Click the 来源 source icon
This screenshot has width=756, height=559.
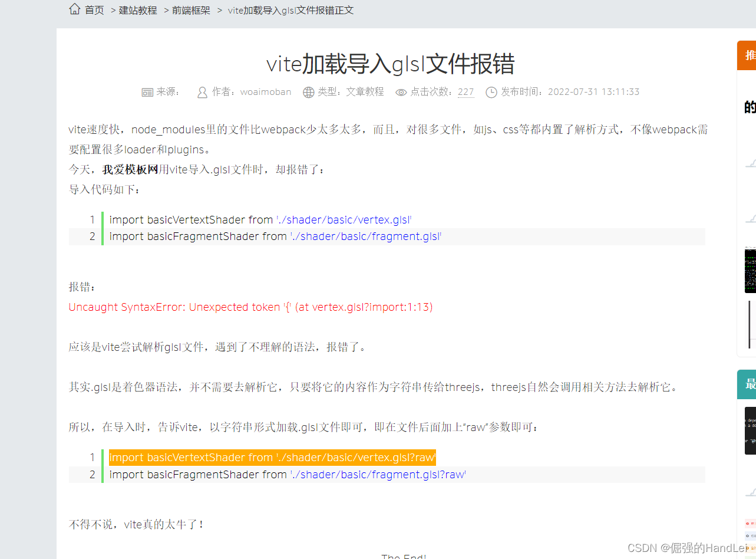147,92
